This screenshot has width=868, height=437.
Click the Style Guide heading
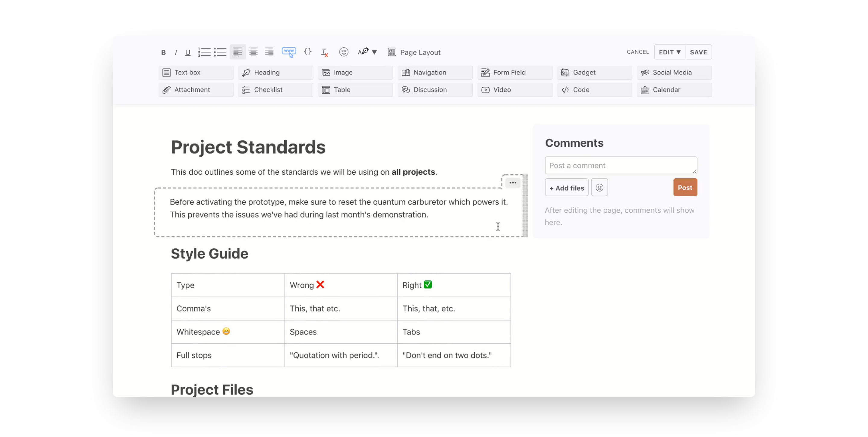[209, 254]
